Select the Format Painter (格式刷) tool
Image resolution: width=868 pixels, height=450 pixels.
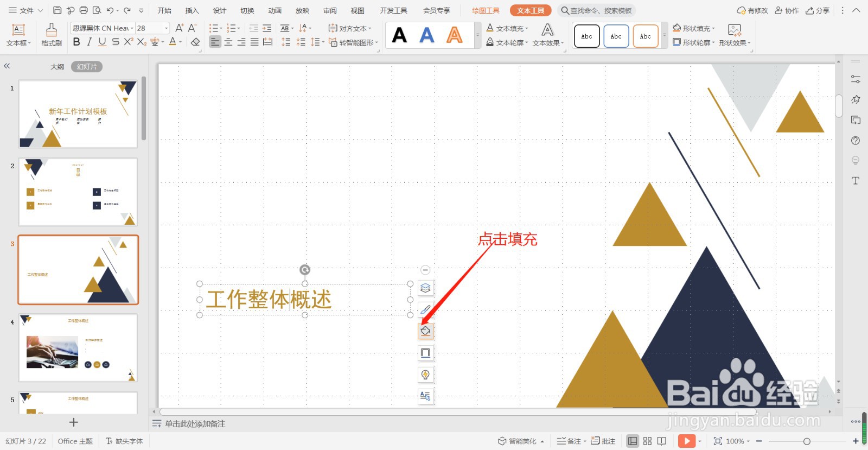pos(52,34)
